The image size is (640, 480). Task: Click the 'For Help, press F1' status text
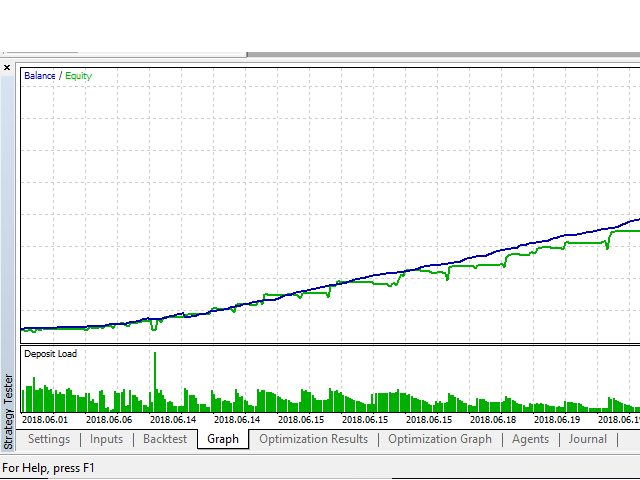coord(48,468)
